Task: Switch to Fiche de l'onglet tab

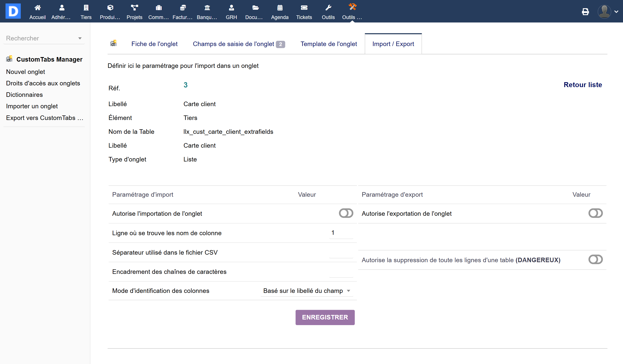Action: click(x=154, y=44)
